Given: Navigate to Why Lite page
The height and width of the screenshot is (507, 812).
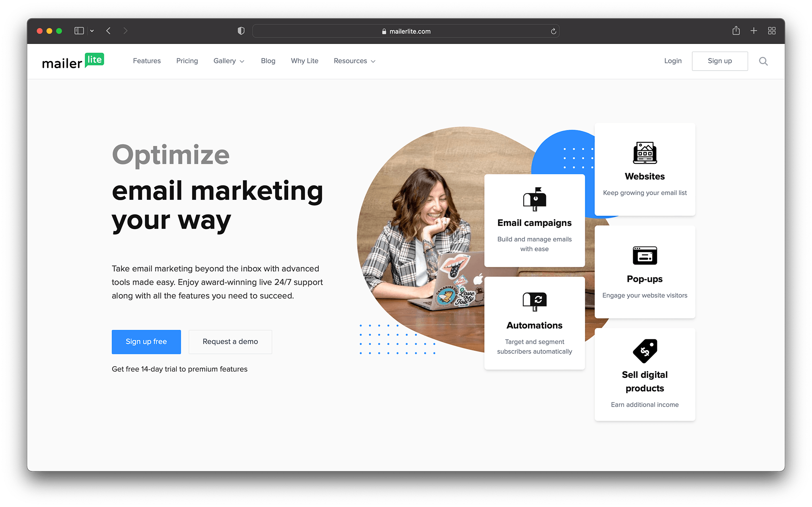Looking at the screenshot, I should 304,61.
